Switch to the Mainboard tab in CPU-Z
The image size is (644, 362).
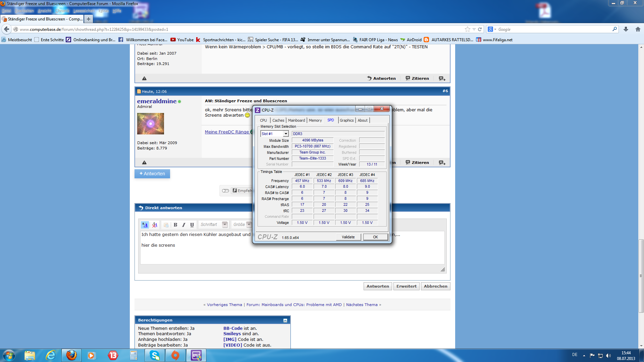coord(297,120)
